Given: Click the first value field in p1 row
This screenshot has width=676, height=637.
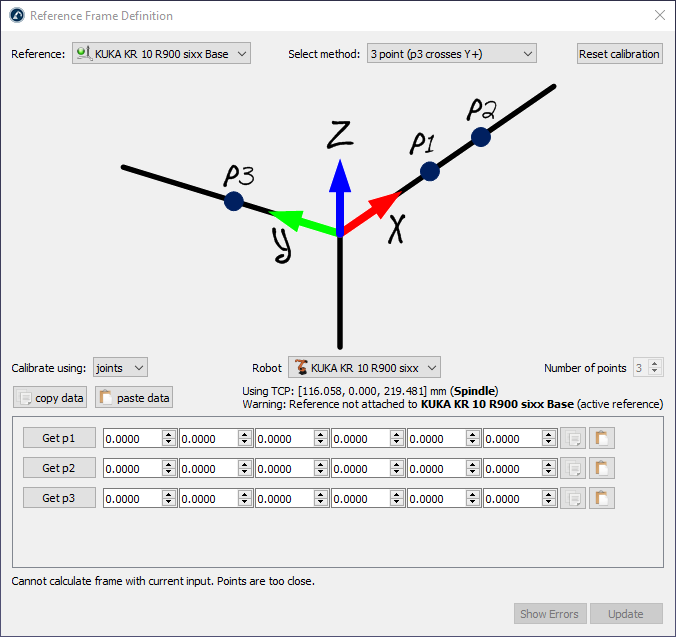Looking at the screenshot, I should (x=132, y=438).
